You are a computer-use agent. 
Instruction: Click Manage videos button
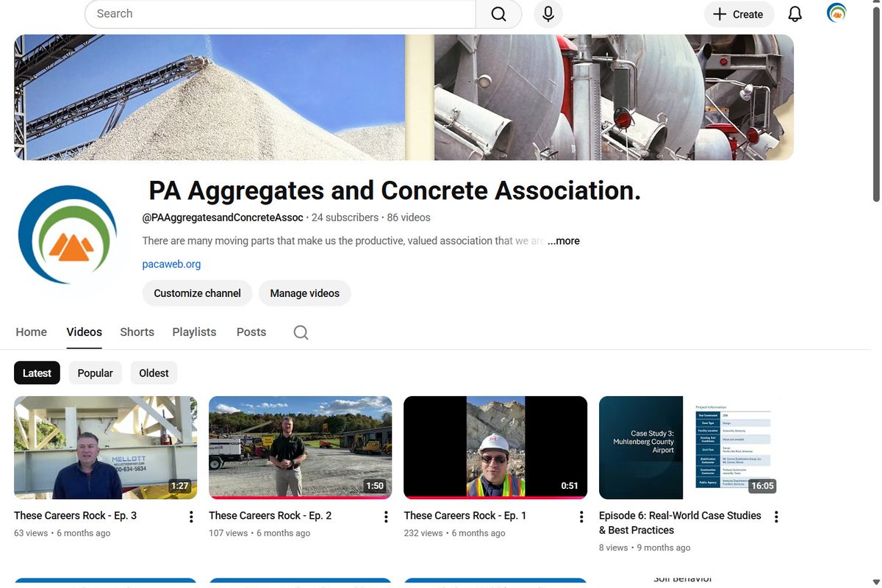pos(304,293)
